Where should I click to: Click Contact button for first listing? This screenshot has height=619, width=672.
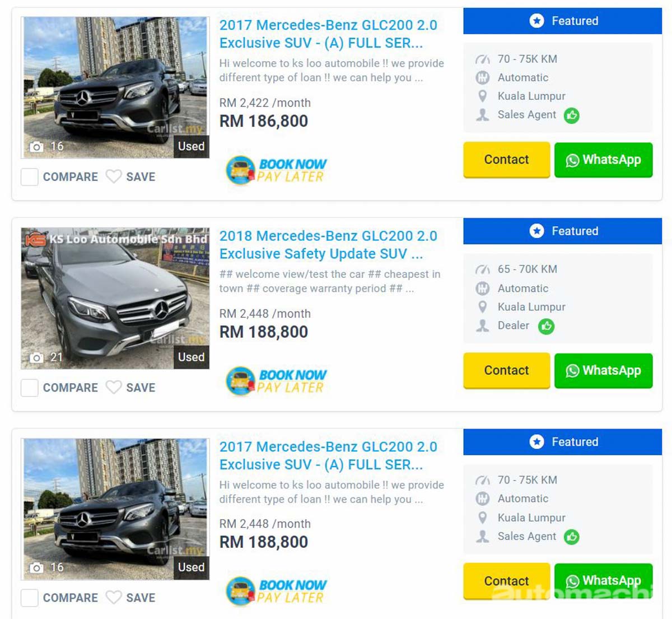pyautogui.click(x=506, y=160)
